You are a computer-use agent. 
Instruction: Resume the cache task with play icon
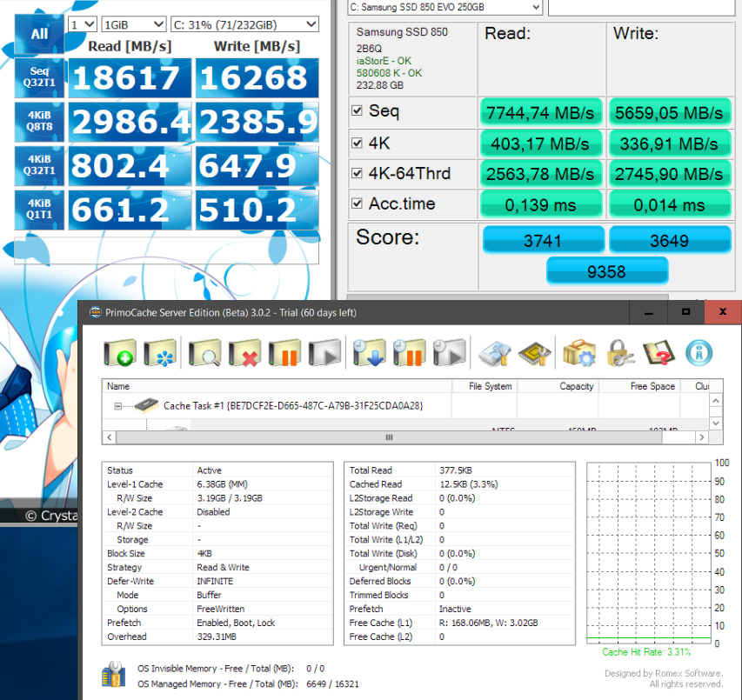point(324,353)
